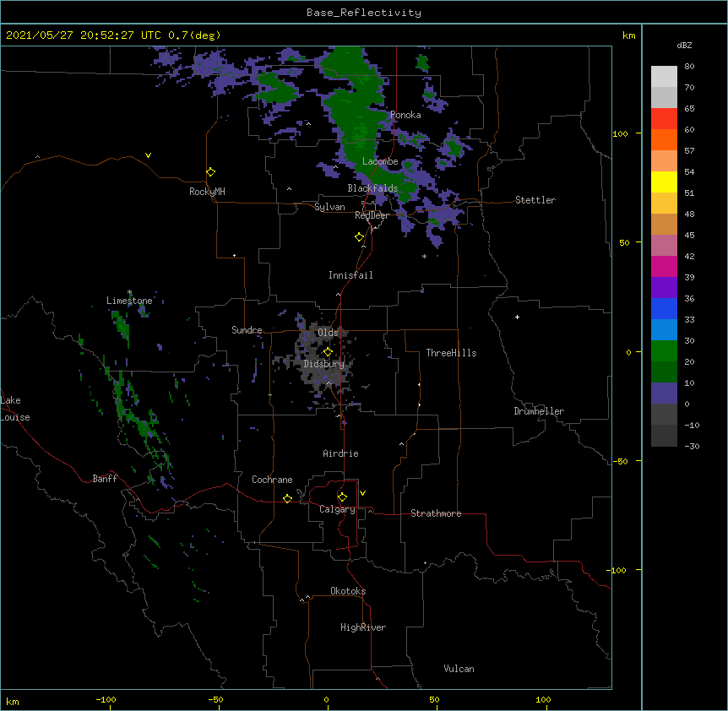The width and height of the screenshot is (728, 711).
Task: Click the yellow diamond marker between Olds and Didsbury
Action: pos(328,352)
